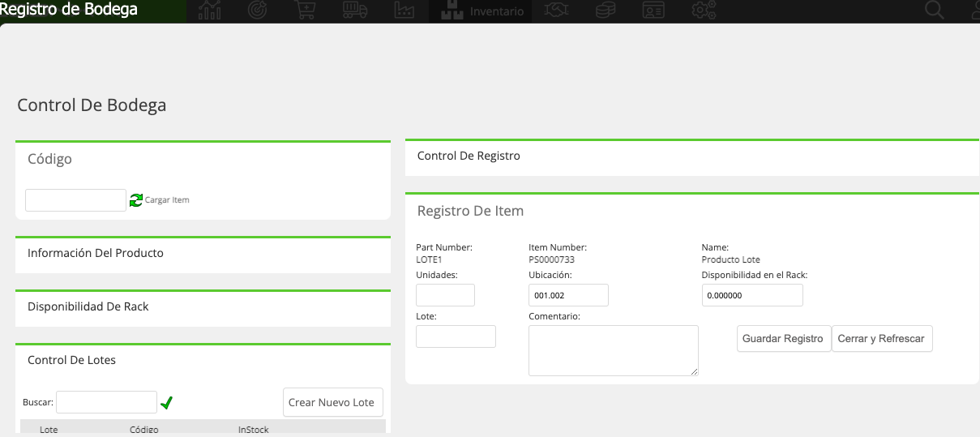
Task: Click the ID card contacts icon
Action: tap(653, 11)
